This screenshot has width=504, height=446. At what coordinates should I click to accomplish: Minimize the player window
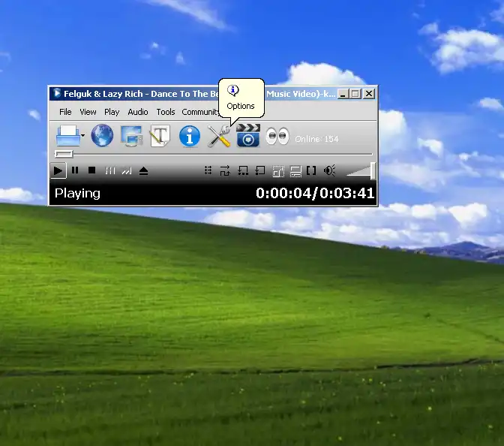tap(343, 94)
